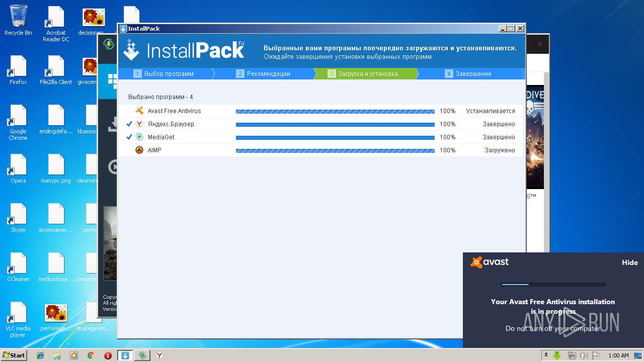Open CCleaner desktop shortcut

pyautogui.click(x=18, y=267)
